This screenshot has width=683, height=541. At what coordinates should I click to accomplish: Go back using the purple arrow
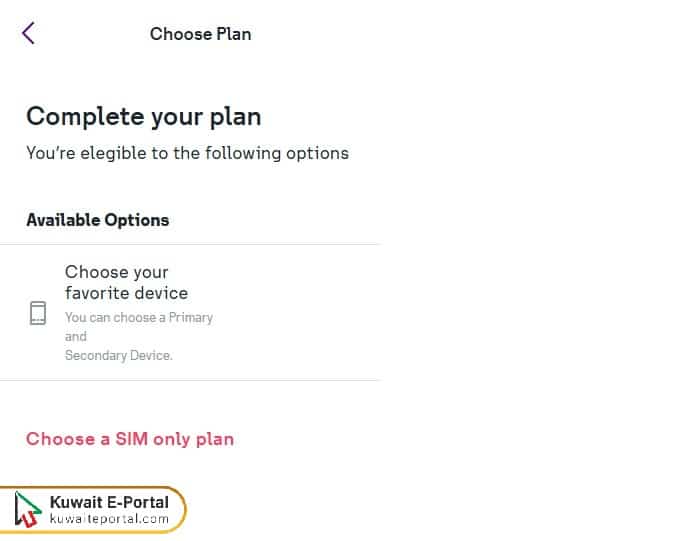click(x=28, y=33)
